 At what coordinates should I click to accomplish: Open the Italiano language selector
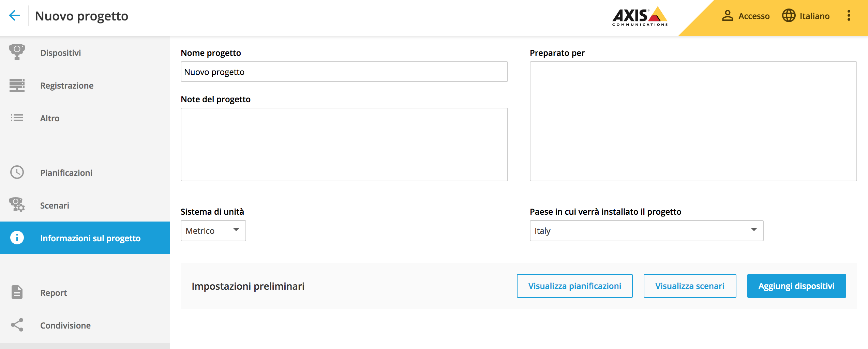click(806, 16)
